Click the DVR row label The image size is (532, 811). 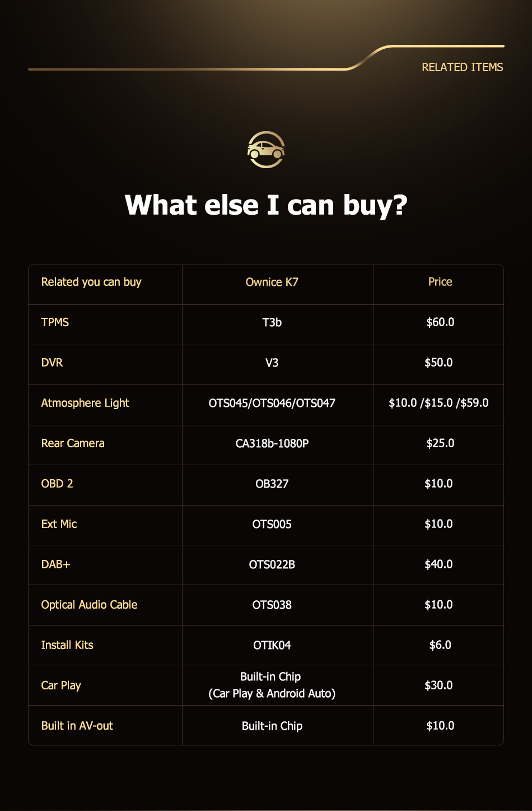(52, 363)
